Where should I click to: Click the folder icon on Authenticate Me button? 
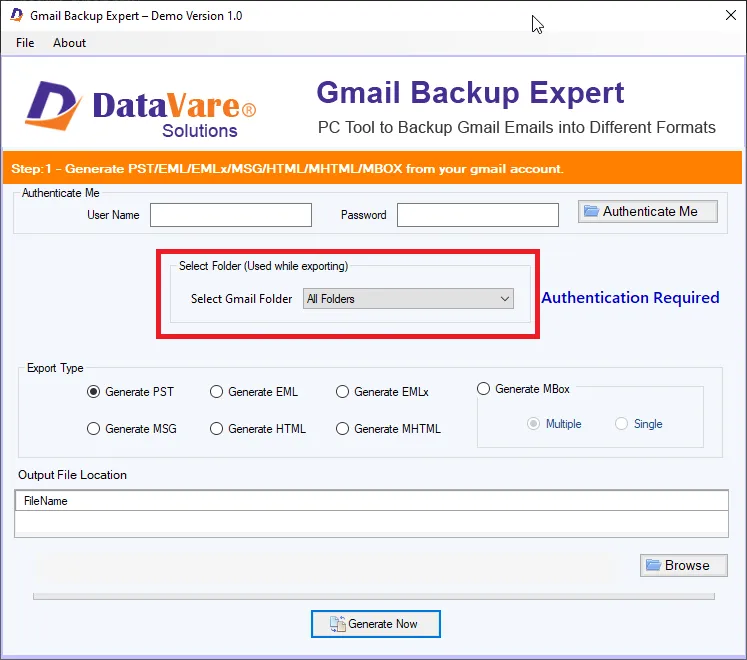click(591, 211)
